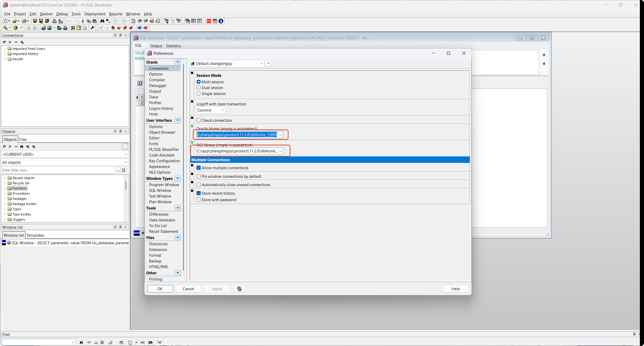Enable the Check connection checkbox
This screenshot has height=346, width=644.
coord(199,120)
